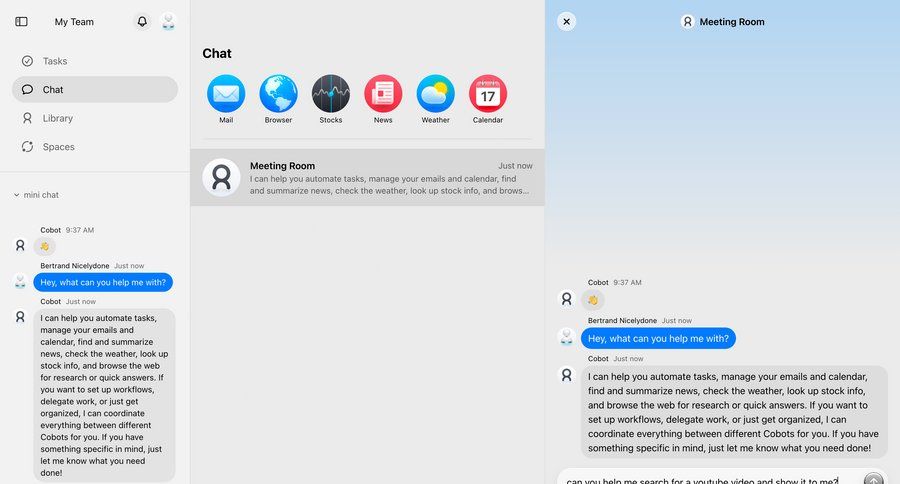Click Bertrand's avatar in Meeting Room panel
This screenshot has width=900, height=484.
click(567, 336)
